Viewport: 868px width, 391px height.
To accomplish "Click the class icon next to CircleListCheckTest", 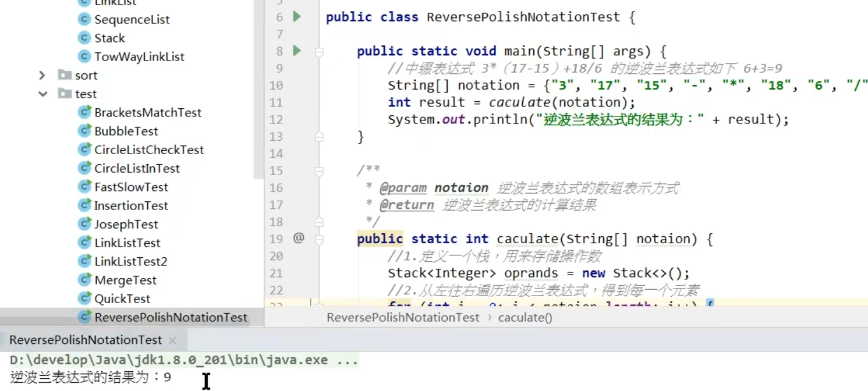I will click(84, 150).
